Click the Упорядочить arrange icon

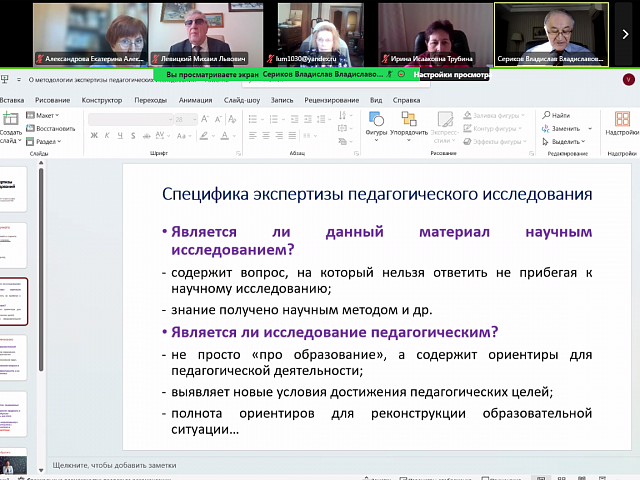coord(409,120)
